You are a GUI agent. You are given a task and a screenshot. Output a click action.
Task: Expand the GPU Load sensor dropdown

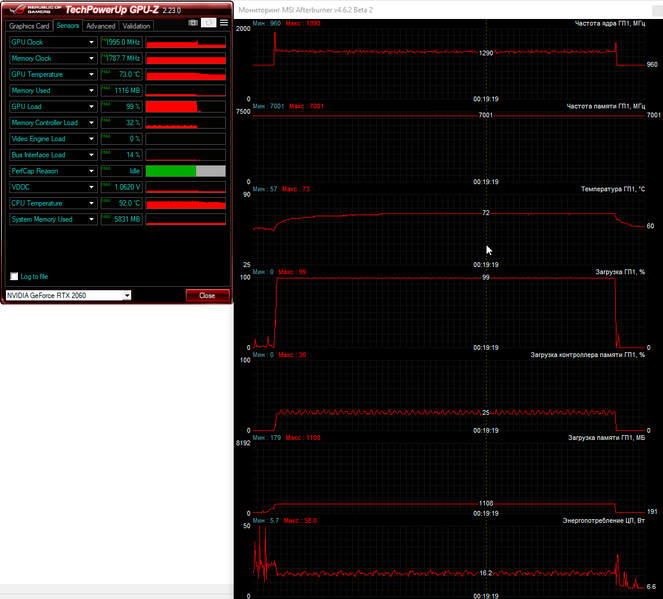click(x=91, y=107)
